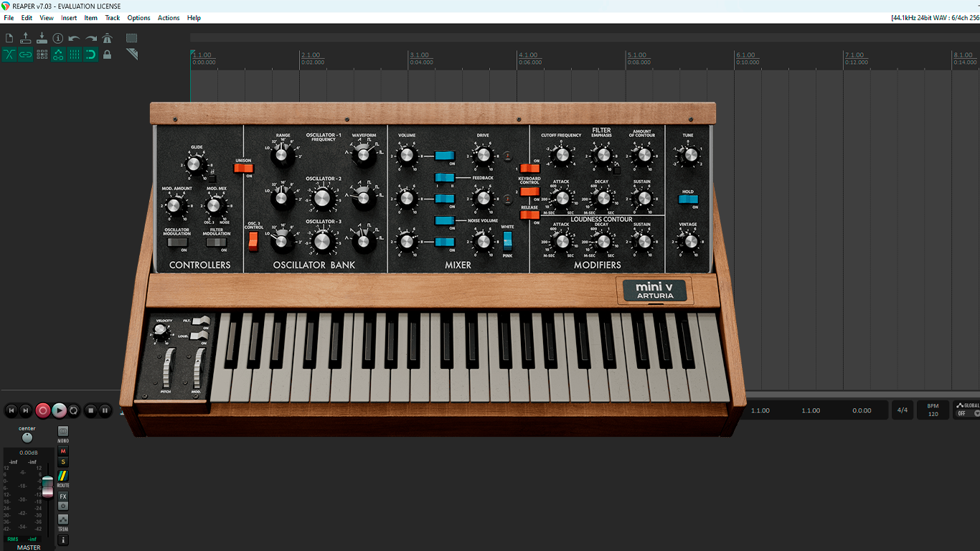Flip the blue NOISE VOLUME switch
Viewport: 980px width, 551px height.
444,220
